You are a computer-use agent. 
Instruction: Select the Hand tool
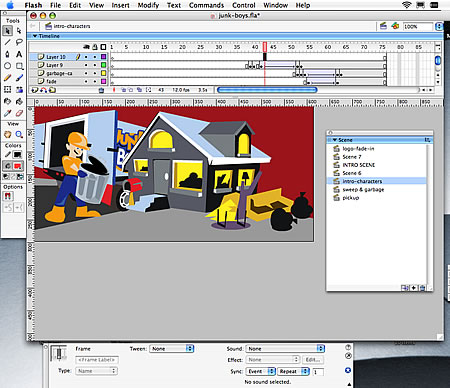(7, 134)
